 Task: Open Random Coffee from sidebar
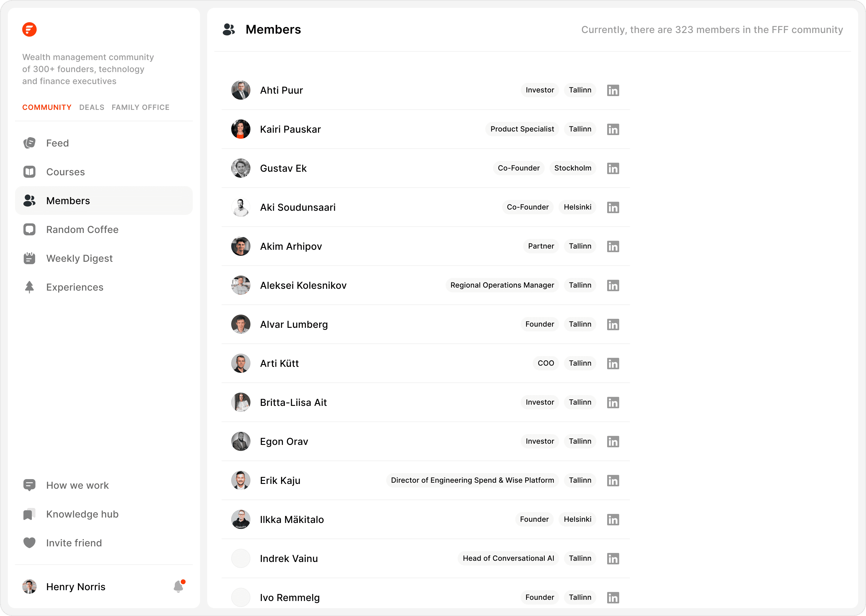82,229
